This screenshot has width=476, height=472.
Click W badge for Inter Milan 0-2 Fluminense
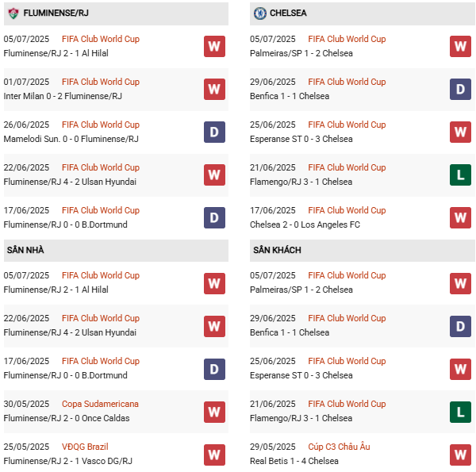214,89
